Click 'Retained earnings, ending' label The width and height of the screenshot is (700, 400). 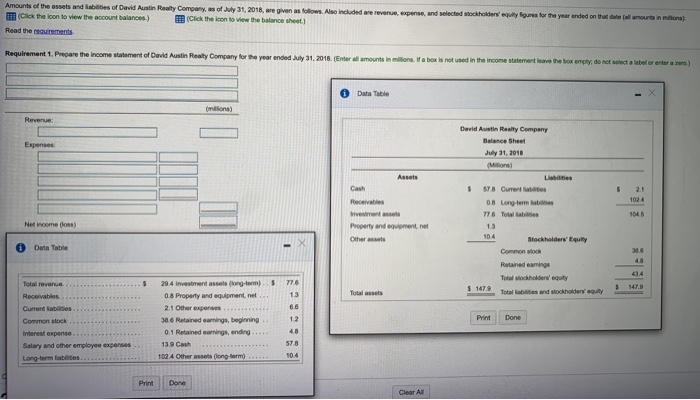(213, 332)
